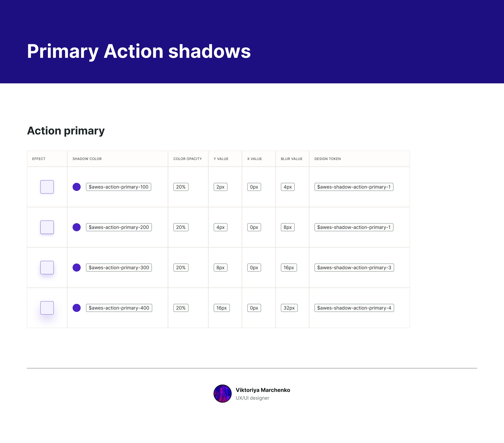Click Viktoriya Marchenko's profile avatar
This screenshot has width=504, height=443.
click(x=222, y=393)
